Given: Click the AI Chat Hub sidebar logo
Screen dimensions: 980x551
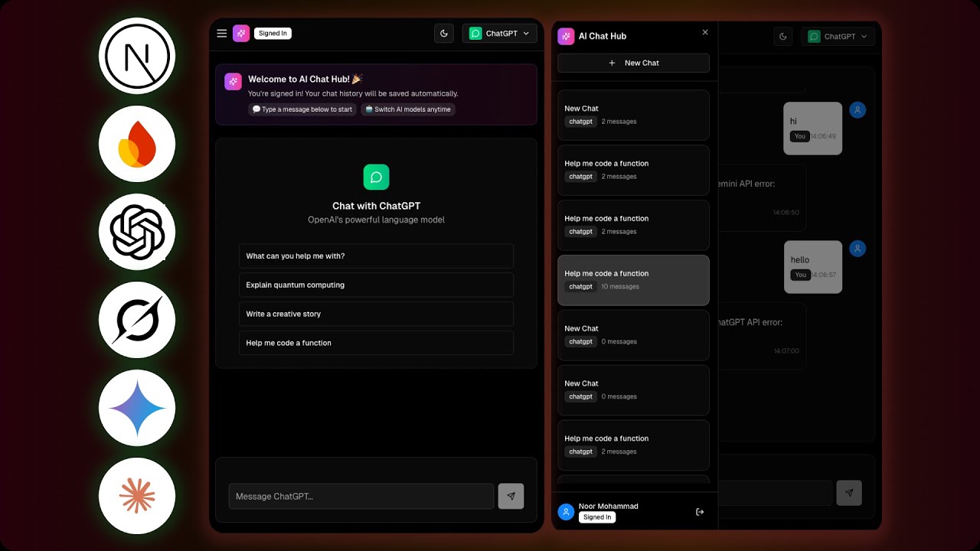Looking at the screenshot, I should [x=566, y=36].
